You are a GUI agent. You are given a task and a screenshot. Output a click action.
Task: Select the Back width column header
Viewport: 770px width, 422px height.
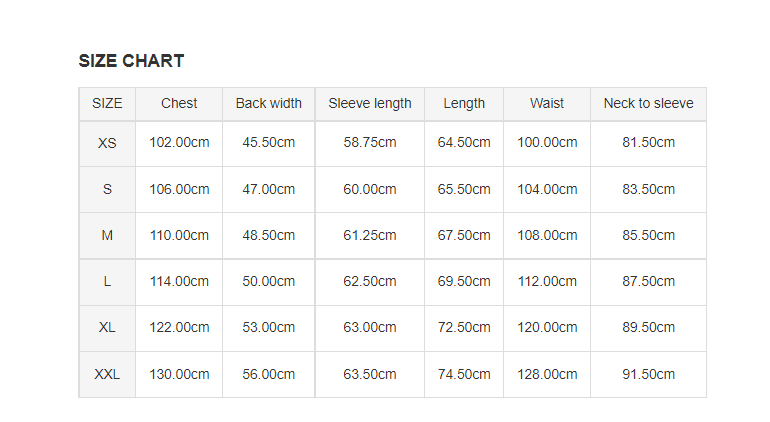click(x=269, y=104)
